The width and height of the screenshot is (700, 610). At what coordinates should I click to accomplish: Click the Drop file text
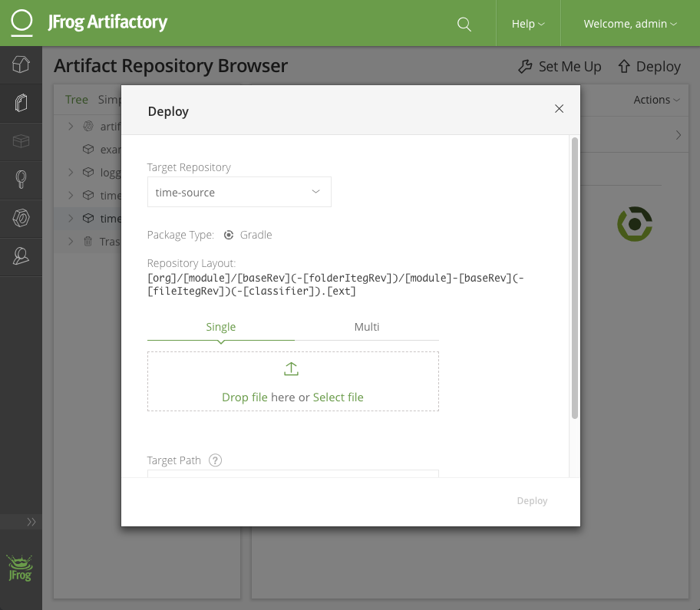point(245,397)
